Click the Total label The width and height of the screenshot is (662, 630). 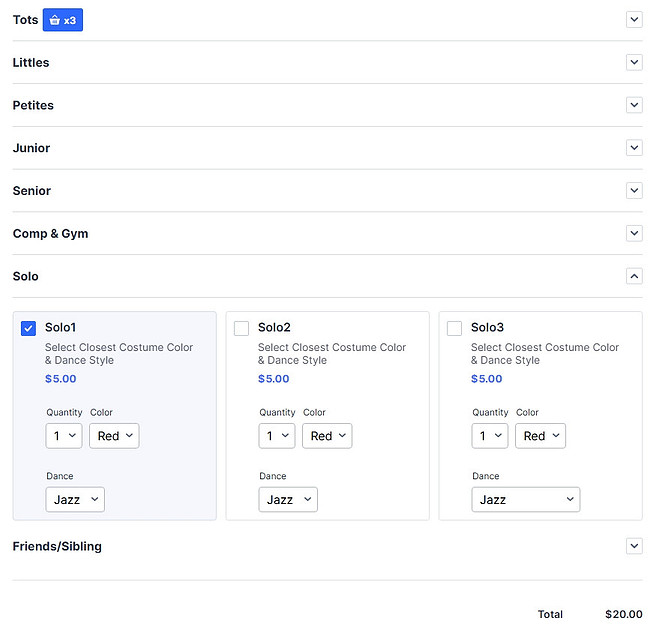(x=550, y=614)
